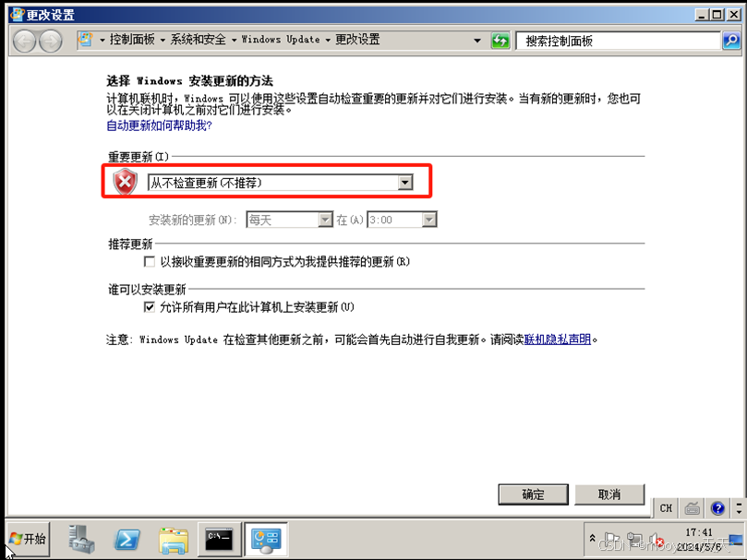Open the command prompt taskbar icon
This screenshot has width=747, height=560.
pos(219,540)
